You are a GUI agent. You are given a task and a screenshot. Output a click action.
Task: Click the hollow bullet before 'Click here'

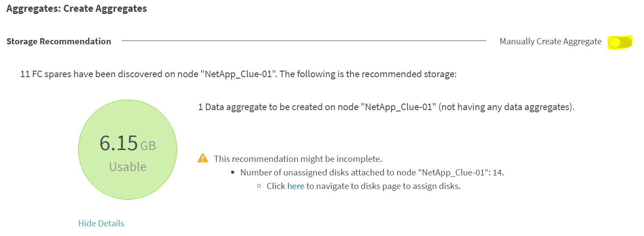259,186
